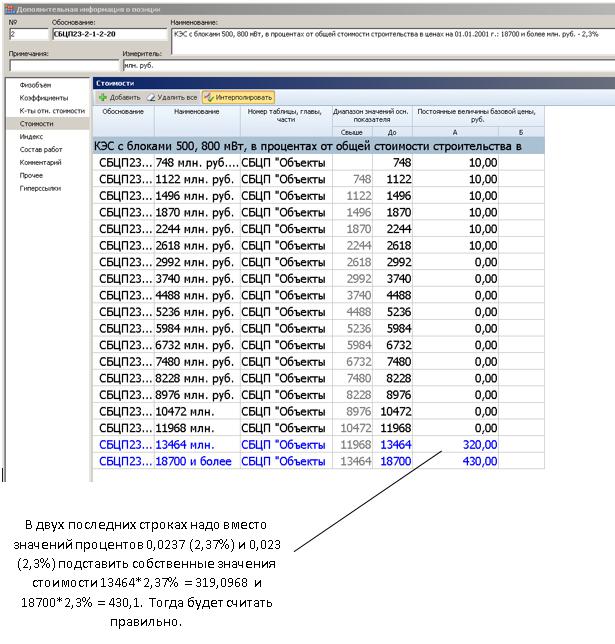Click column Б subheader
The image size is (615, 644).
pos(521,132)
